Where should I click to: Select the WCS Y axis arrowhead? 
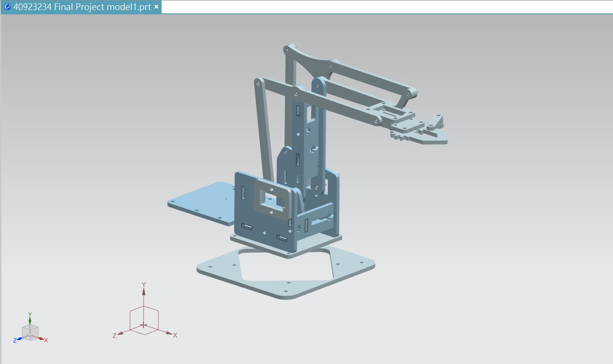144,291
